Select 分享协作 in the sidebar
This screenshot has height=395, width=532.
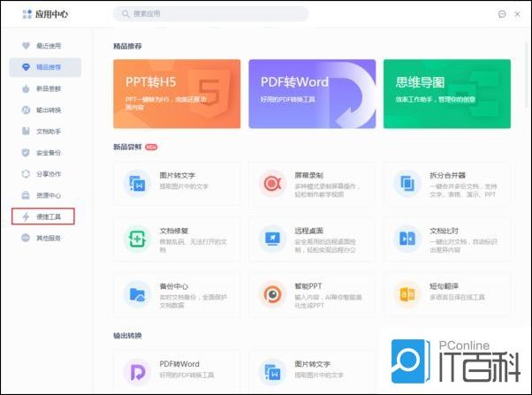tap(45, 174)
